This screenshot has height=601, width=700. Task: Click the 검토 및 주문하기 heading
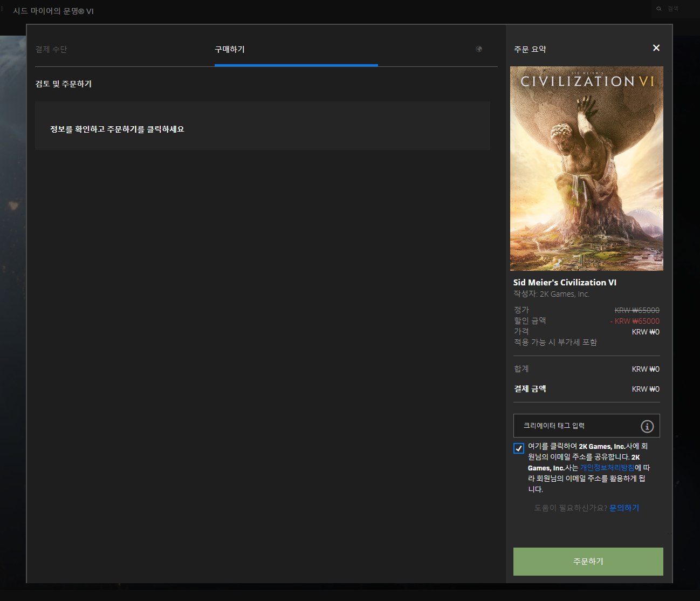tap(64, 84)
